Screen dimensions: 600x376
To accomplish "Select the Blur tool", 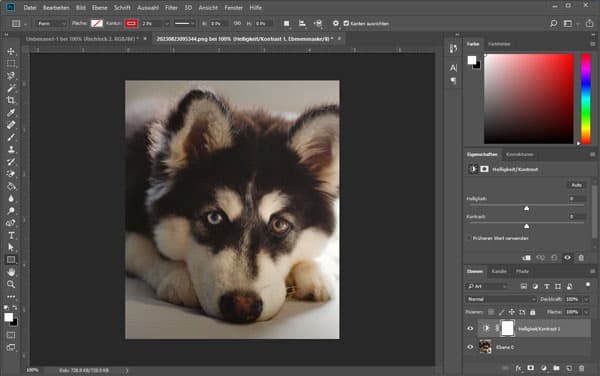I will 11,199.
